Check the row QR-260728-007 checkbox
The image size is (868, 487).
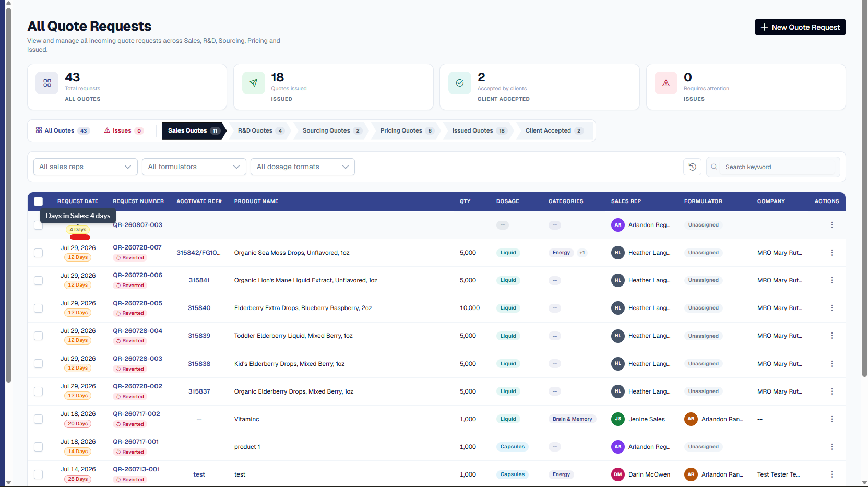pos(39,253)
